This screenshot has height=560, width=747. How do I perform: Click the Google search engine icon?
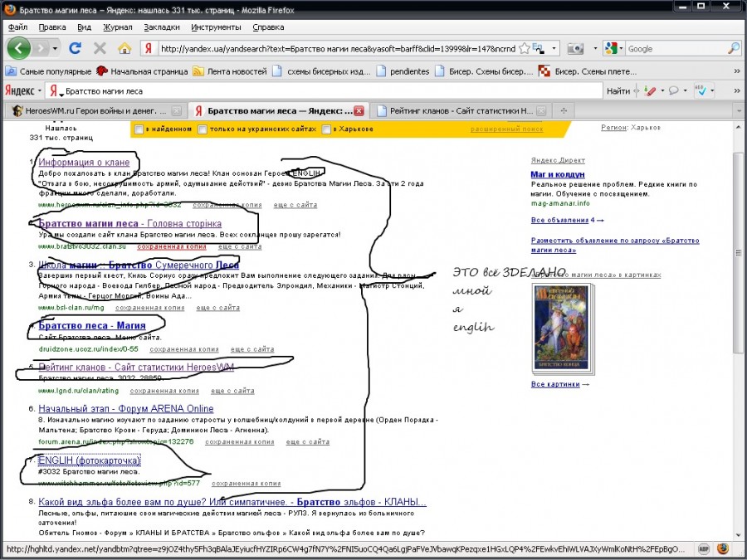[611, 48]
